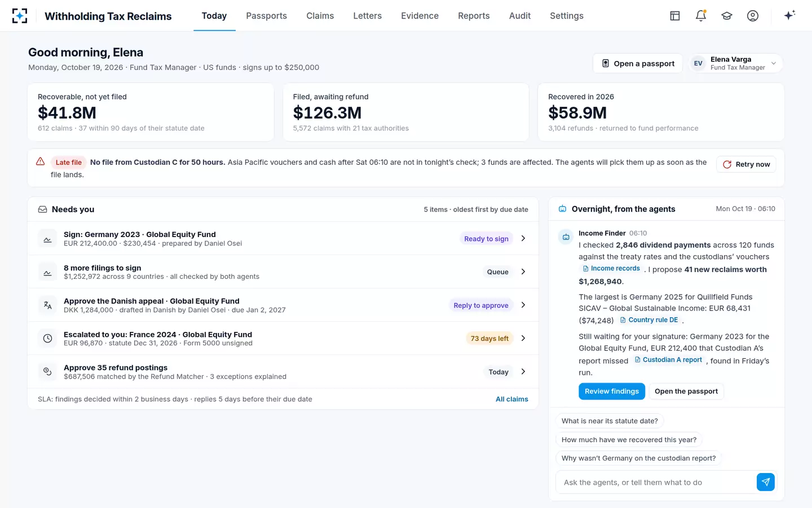Image resolution: width=812 pixels, height=508 pixels.
Task: Choose 'What is near its statute date?' suggestion
Action: point(610,421)
